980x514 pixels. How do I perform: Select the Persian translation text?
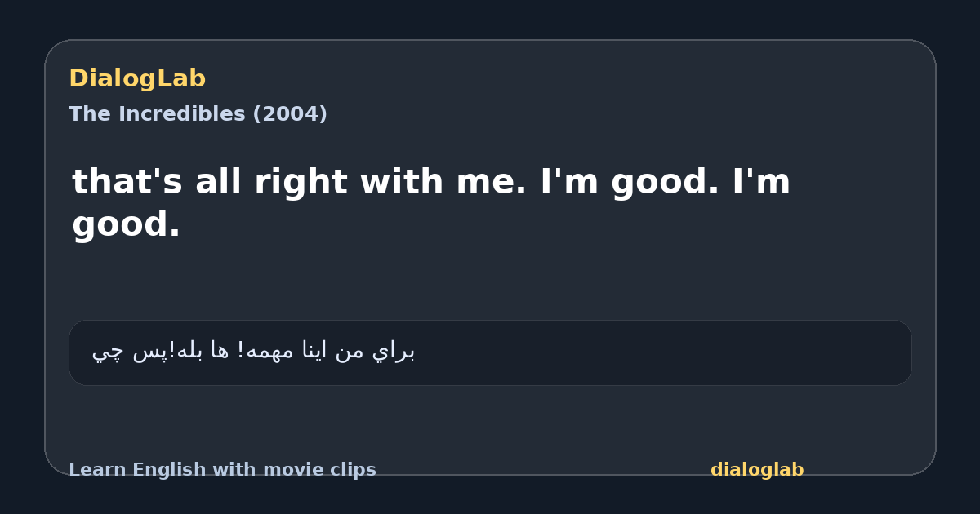[253, 352]
